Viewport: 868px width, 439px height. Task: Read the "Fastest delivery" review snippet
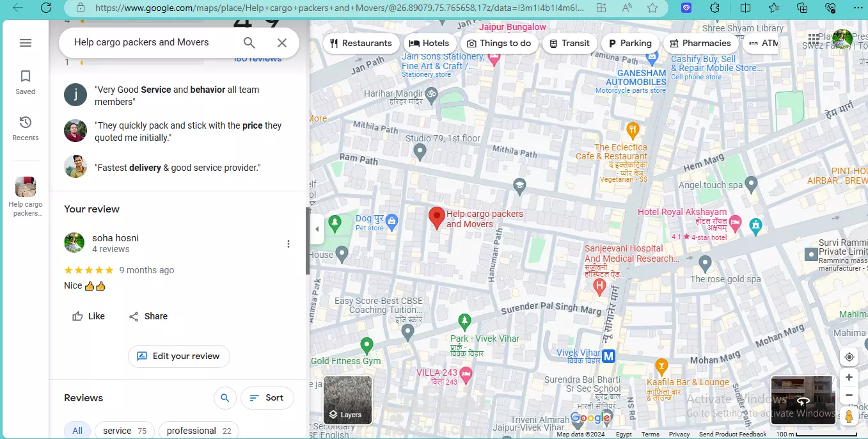click(178, 168)
